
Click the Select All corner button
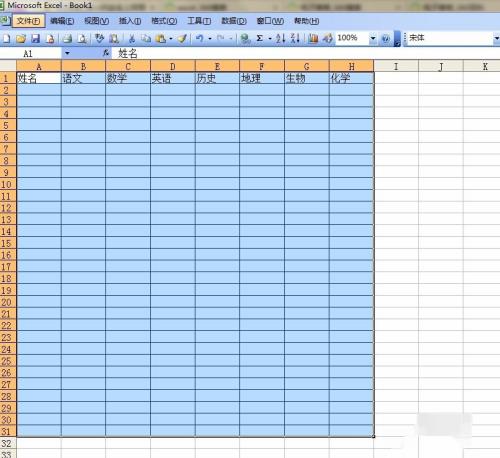[x=8, y=66]
